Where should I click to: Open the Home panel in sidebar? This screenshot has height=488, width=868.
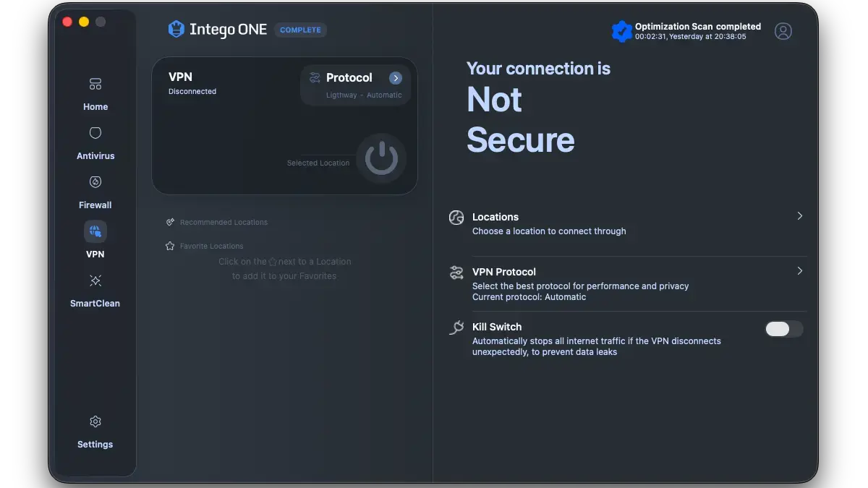click(x=95, y=93)
